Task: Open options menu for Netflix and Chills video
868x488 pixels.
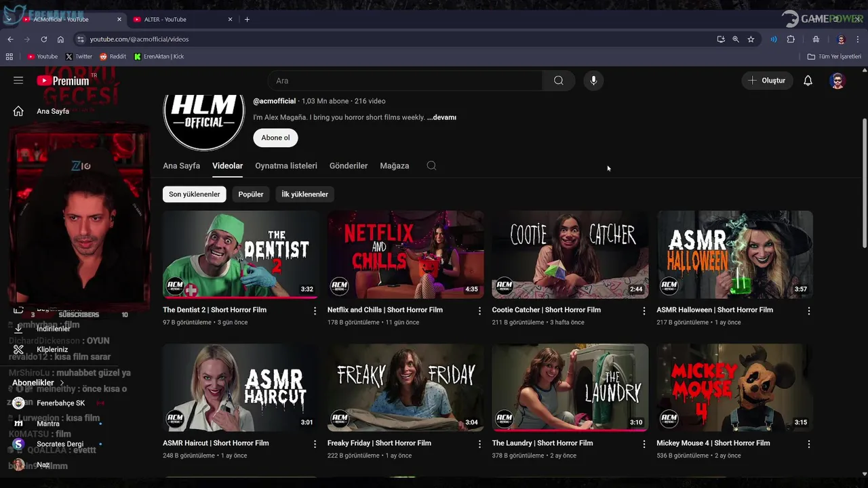Action: coord(479,310)
